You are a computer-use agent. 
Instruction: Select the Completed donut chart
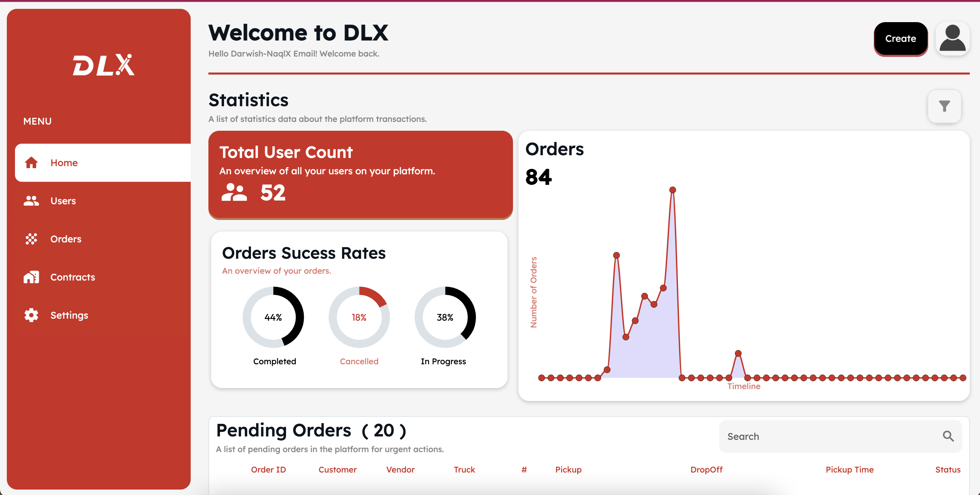[x=274, y=317]
